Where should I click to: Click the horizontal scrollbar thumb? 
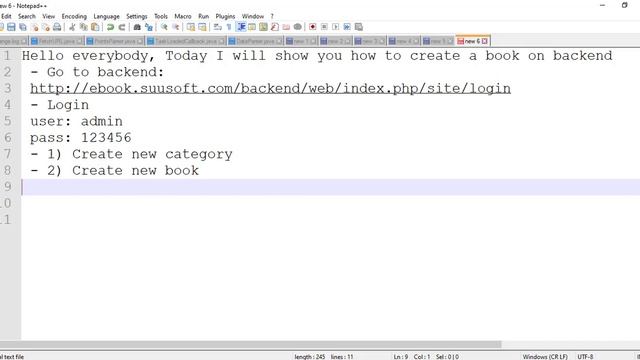coord(251,344)
